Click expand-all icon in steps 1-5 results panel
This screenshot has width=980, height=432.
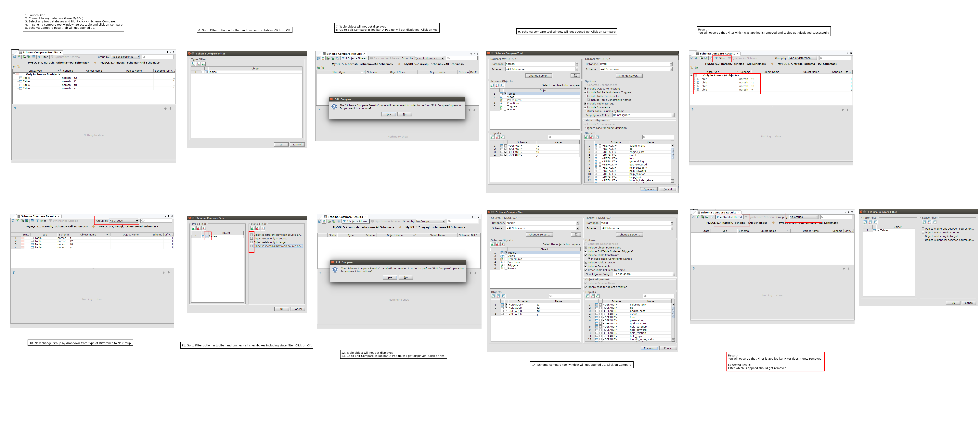[15, 66]
